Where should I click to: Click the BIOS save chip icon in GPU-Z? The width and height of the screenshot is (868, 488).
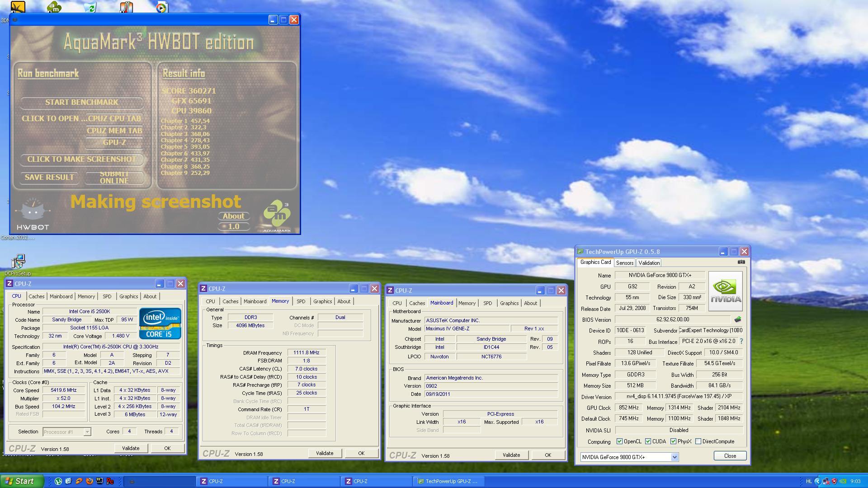tap(738, 319)
